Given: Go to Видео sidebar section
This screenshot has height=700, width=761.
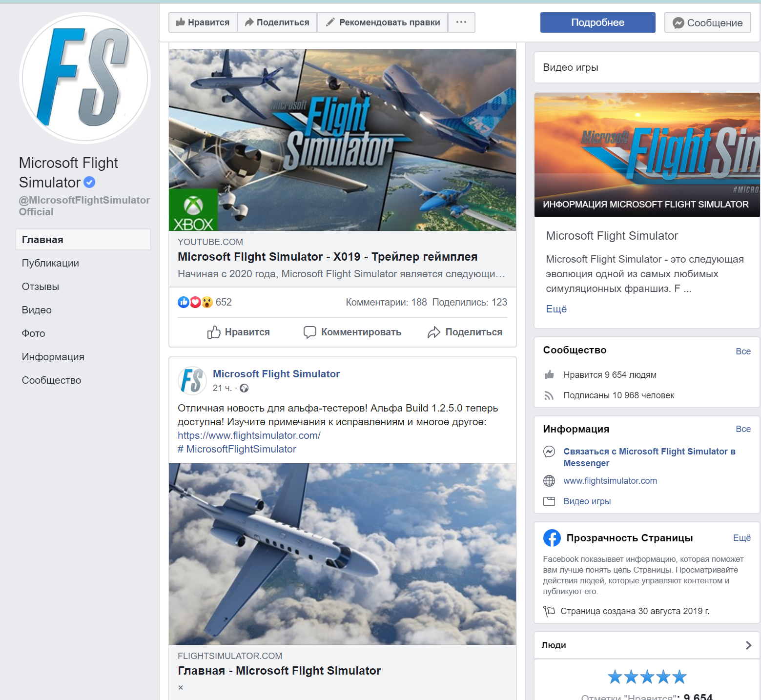Looking at the screenshot, I should click(x=37, y=310).
